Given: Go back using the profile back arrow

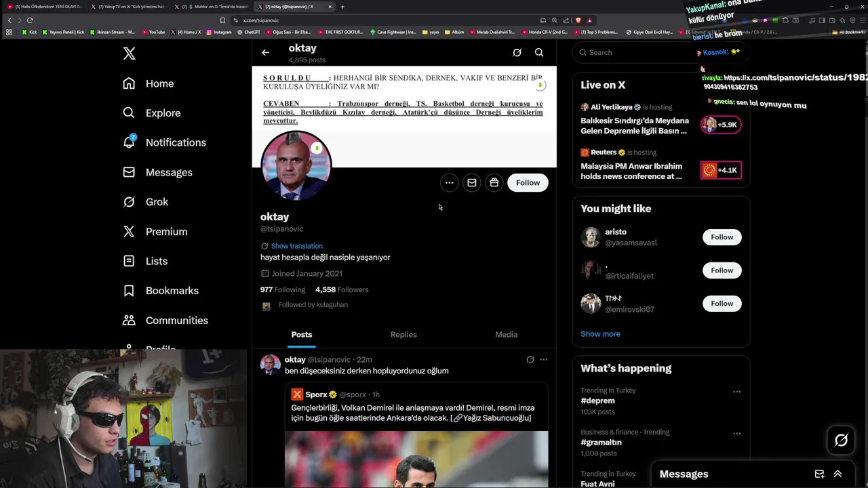Looking at the screenshot, I should coord(265,52).
